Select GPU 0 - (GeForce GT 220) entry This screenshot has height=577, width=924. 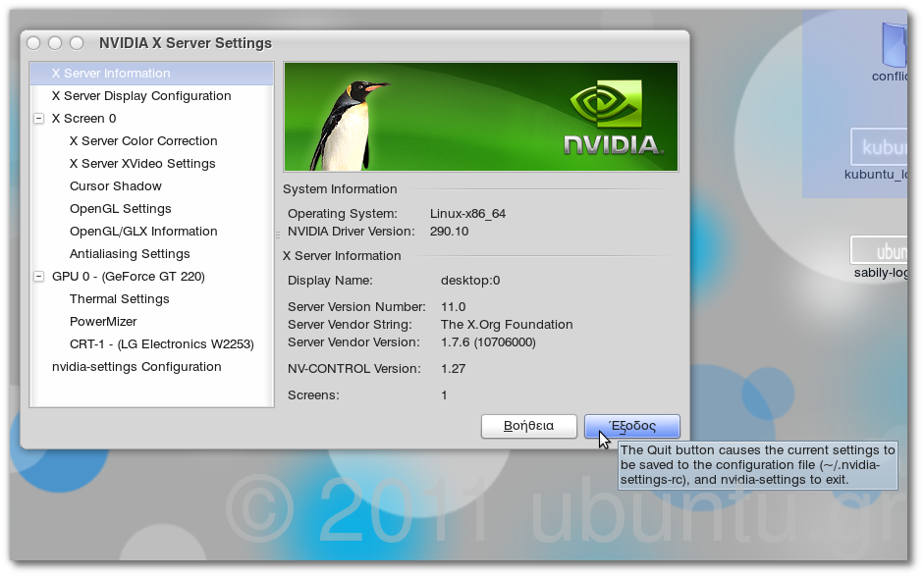tap(128, 277)
